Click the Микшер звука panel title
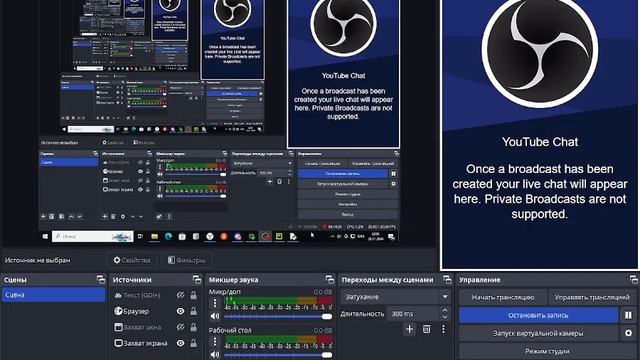Viewport: 640px width, 360px height. click(x=233, y=280)
